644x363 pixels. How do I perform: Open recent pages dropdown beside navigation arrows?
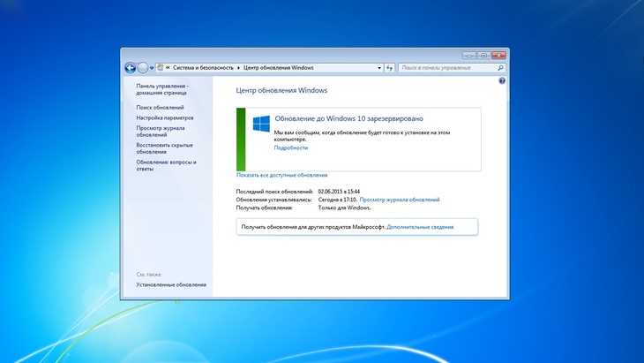click(x=152, y=68)
